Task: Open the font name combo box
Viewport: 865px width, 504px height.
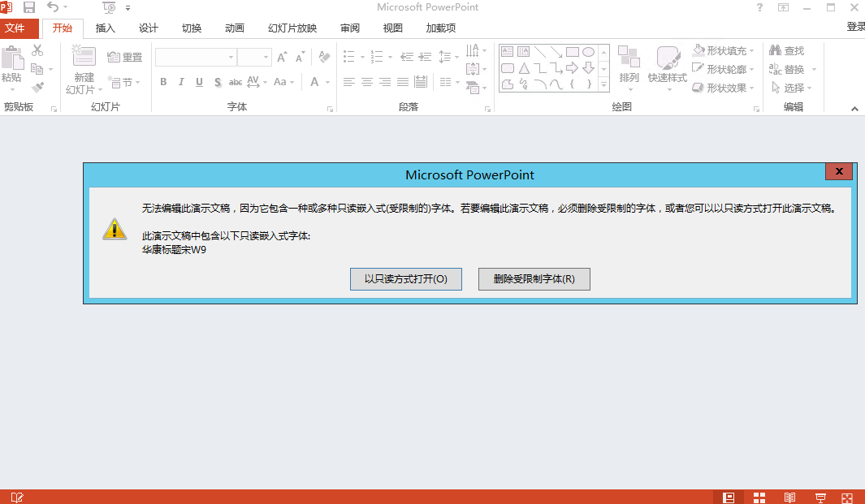Action: [196, 57]
